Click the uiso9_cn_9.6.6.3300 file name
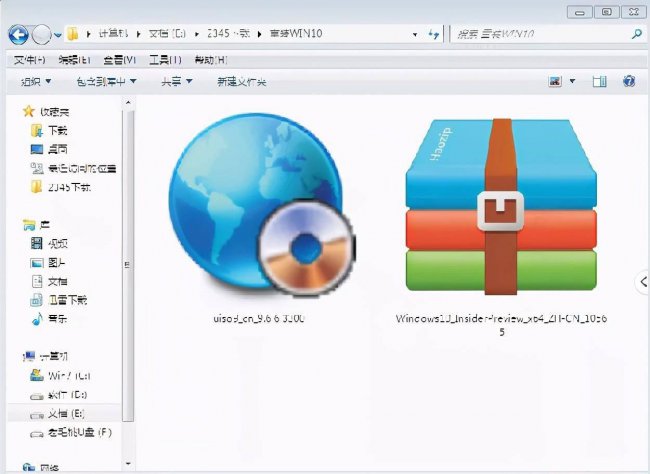Viewport: 650px width, 474px height. coord(259,318)
